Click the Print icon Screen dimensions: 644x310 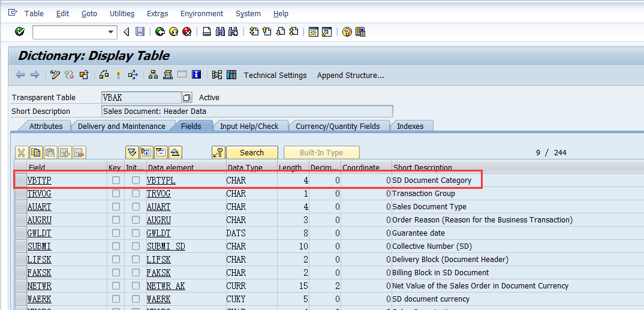[x=207, y=32]
